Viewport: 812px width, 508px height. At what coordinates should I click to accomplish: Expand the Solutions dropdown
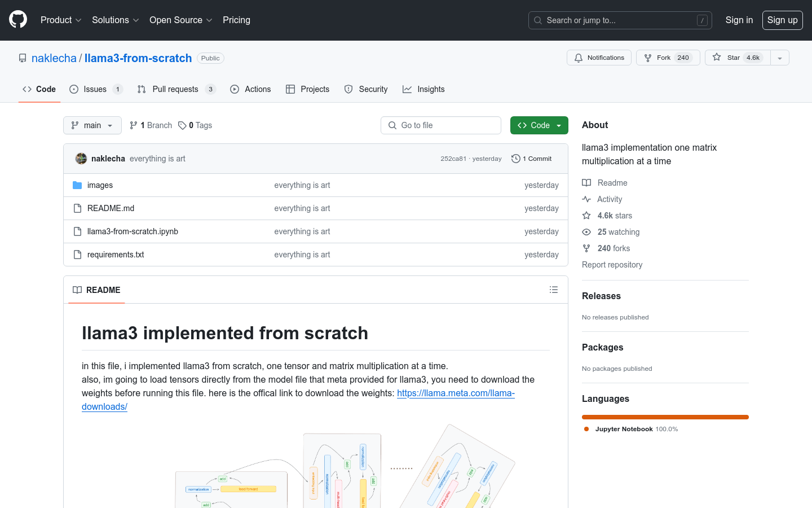point(115,20)
